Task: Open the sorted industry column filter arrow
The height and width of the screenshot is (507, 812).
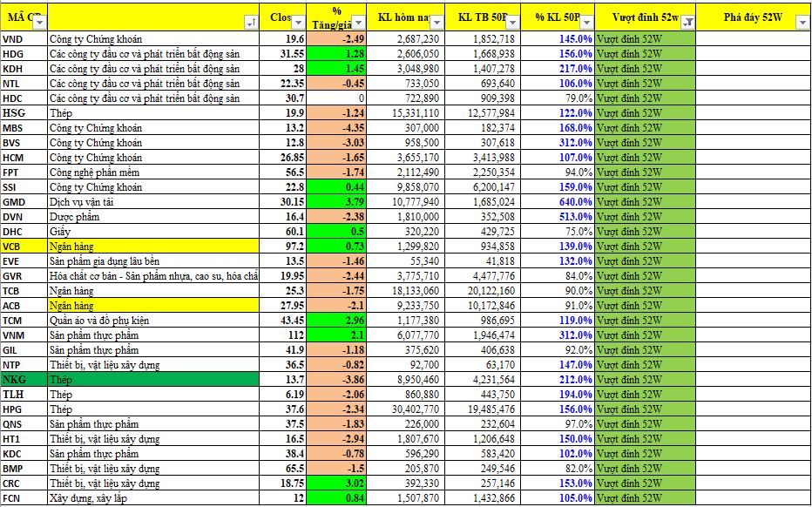Action: coord(252,23)
